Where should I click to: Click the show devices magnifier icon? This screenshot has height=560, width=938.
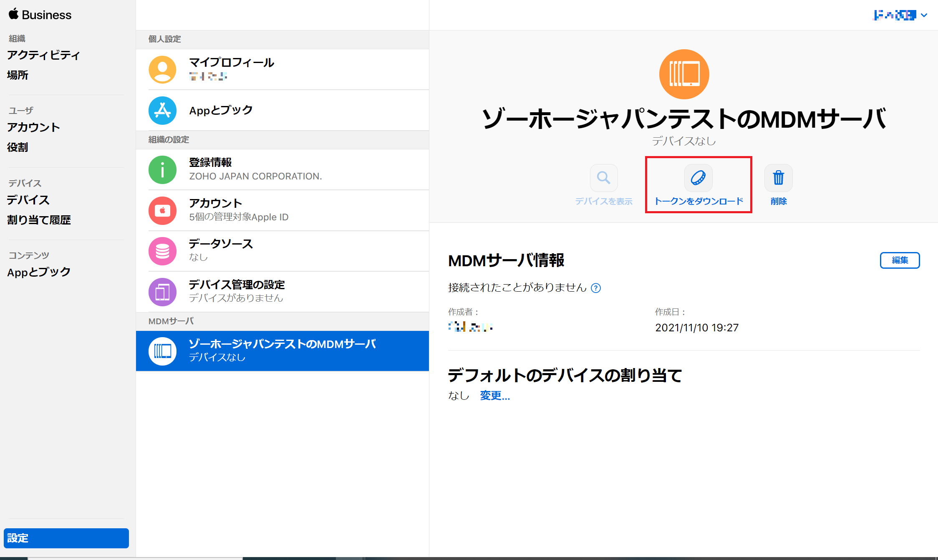[x=603, y=178]
